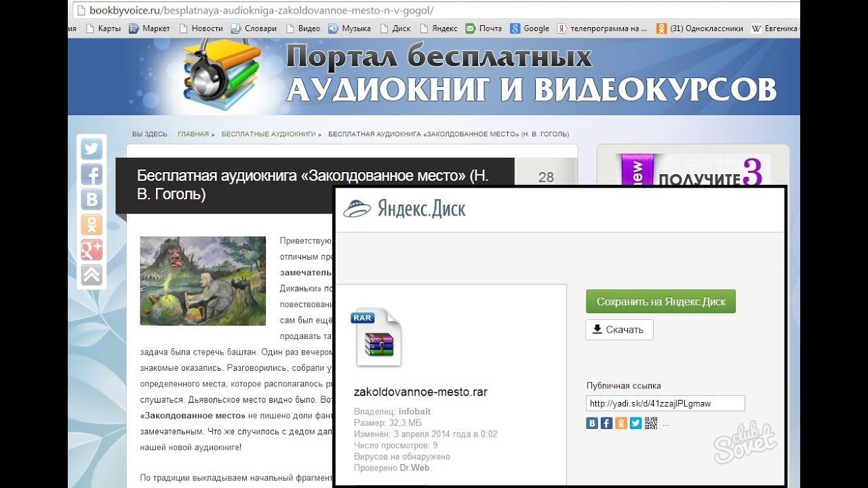Share Yandex.Disk link to Facebook
This screenshot has height=488, width=868.
(606, 423)
